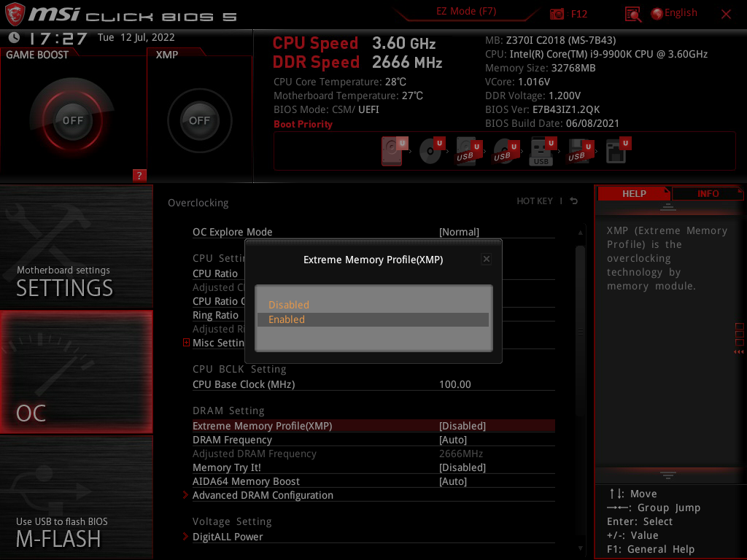Switch to the INFO tab
The width and height of the screenshot is (747, 560).
pos(707,193)
